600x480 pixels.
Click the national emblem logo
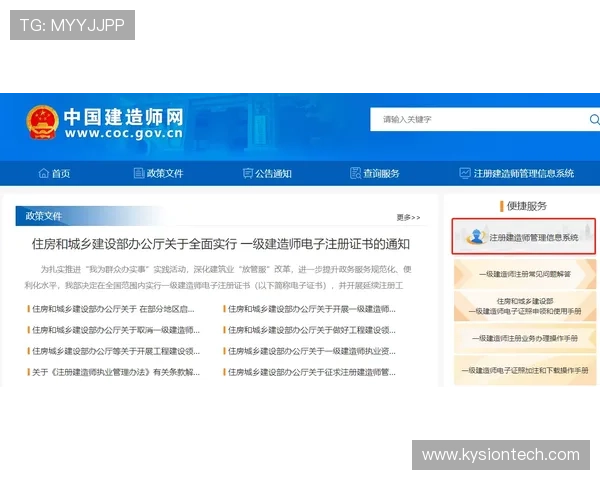pyautogui.click(x=42, y=122)
